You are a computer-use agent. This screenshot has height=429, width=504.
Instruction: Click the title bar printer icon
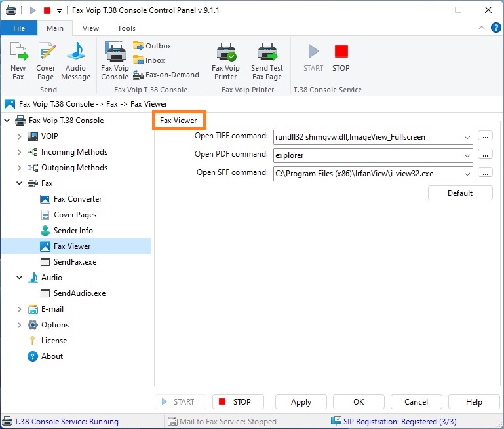pyautogui.click(x=11, y=10)
